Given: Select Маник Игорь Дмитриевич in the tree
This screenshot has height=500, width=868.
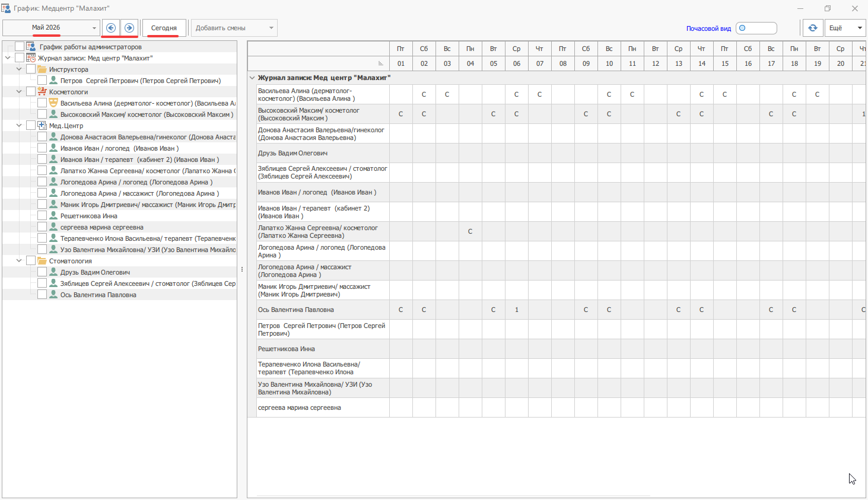Looking at the screenshot, I should click(x=148, y=205).
